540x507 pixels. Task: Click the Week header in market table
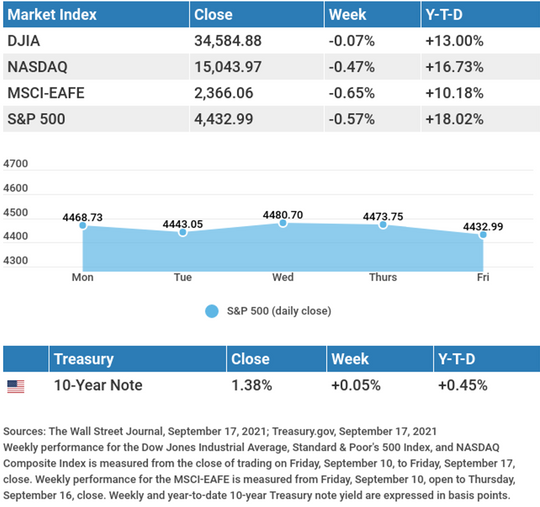pyautogui.click(x=372, y=14)
